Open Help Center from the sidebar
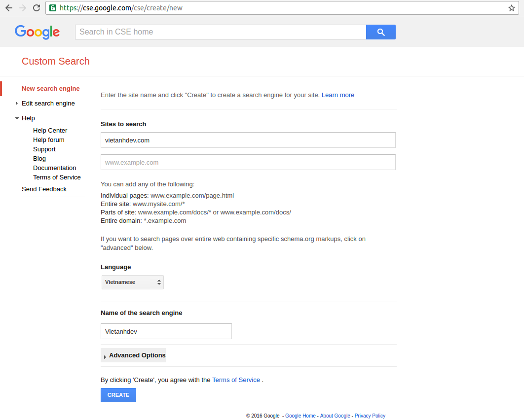 [50, 131]
